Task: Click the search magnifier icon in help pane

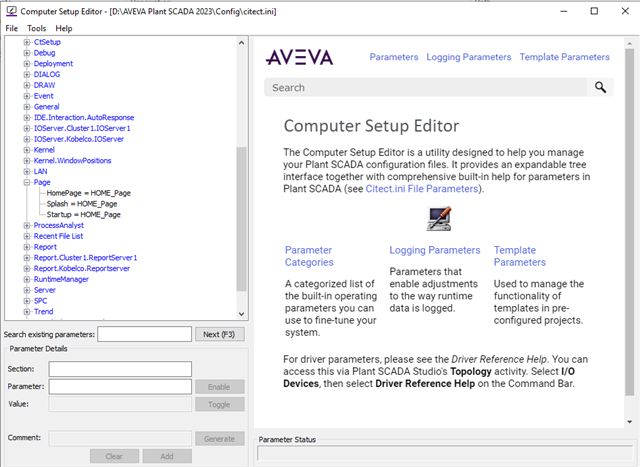Action: click(x=600, y=87)
